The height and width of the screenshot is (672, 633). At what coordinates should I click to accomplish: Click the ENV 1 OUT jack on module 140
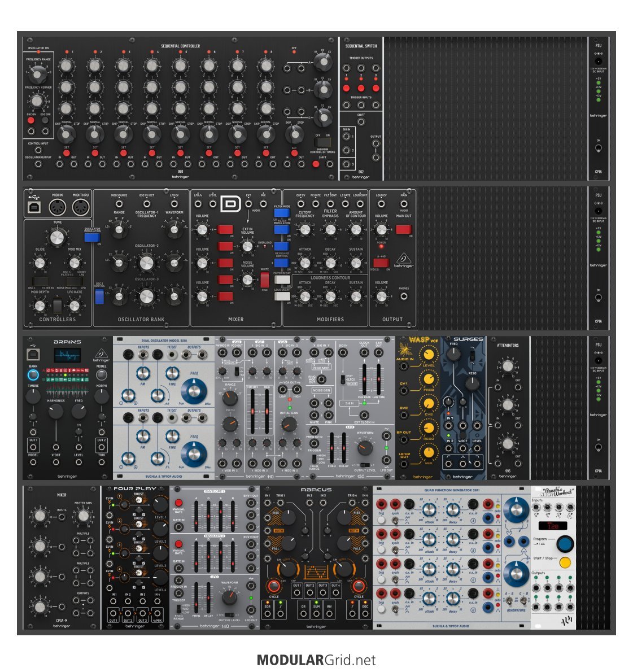[251, 504]
